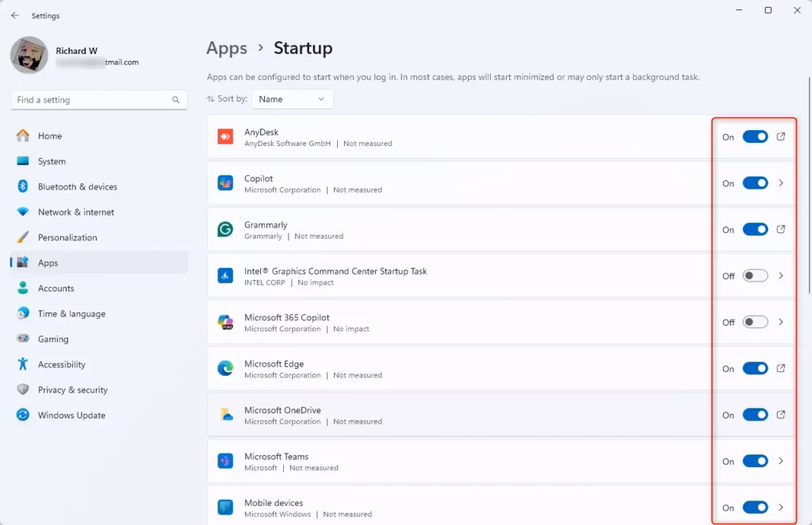Open Time & language settings
812x525 pixels.
[x=99, y=313]
